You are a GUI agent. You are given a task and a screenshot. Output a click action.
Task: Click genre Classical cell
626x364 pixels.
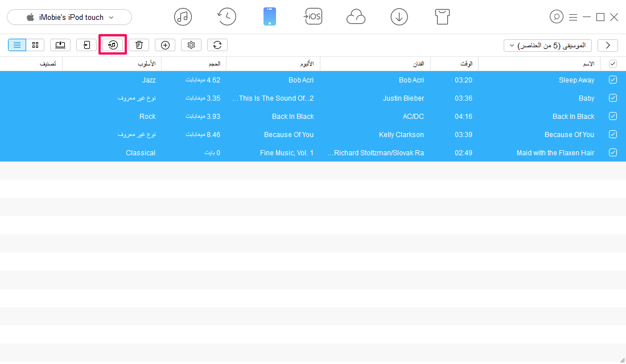click(141, 153)
